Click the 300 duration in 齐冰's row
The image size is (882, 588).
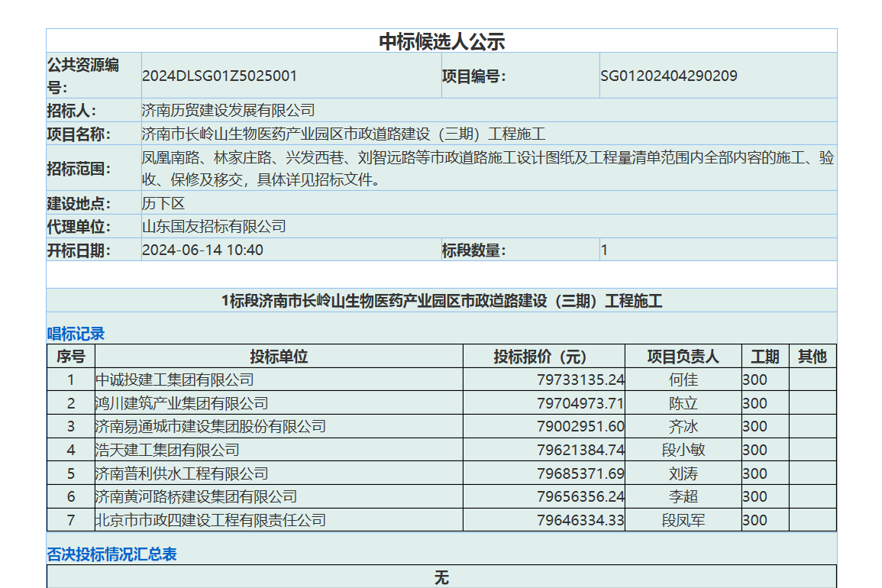coord(755,427)
